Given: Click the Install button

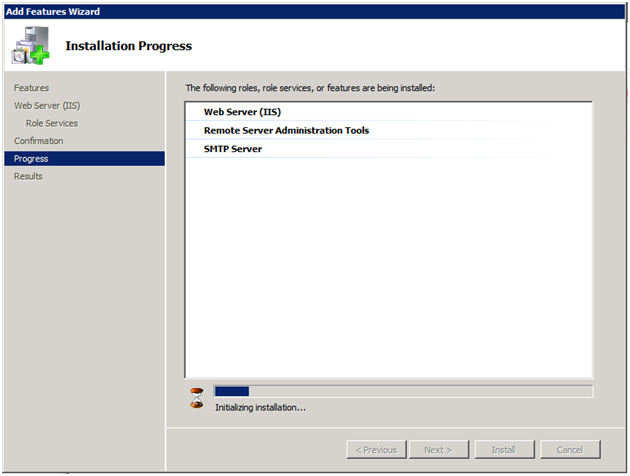Looking at the screenshot, I should click(x=505, y=450).
